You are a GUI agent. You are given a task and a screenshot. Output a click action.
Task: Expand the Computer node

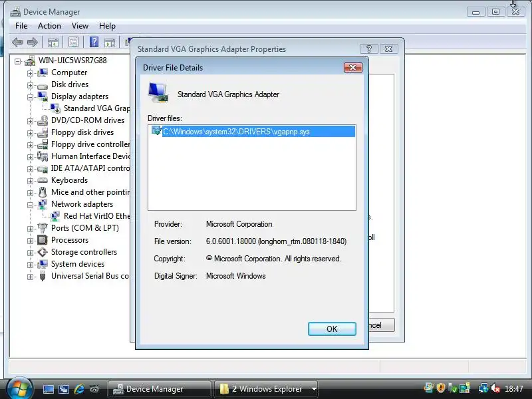pyautogui.click(x=30, y=73)
